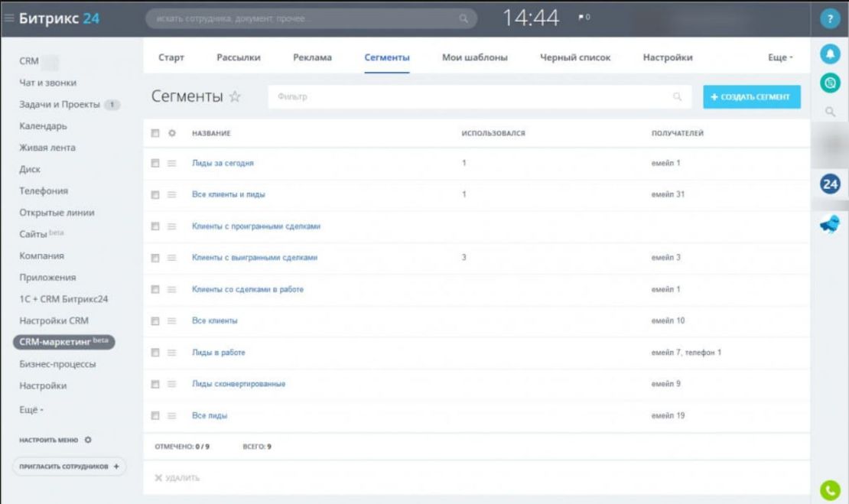Image resolution: width=849 pixels, height=504 pixels.
Task: Open row menu for Все клиенты и лиды
Action: tap(172, 195)
